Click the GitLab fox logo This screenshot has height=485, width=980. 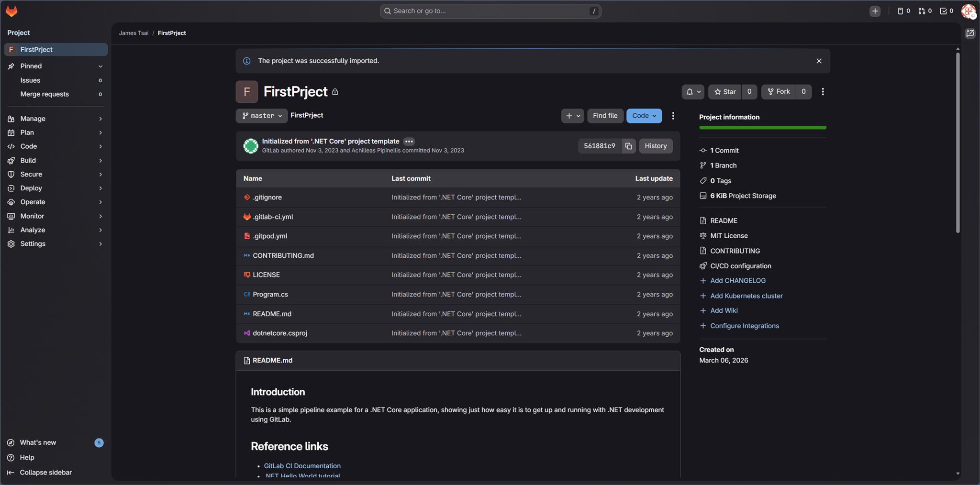[x=11, y=11]
